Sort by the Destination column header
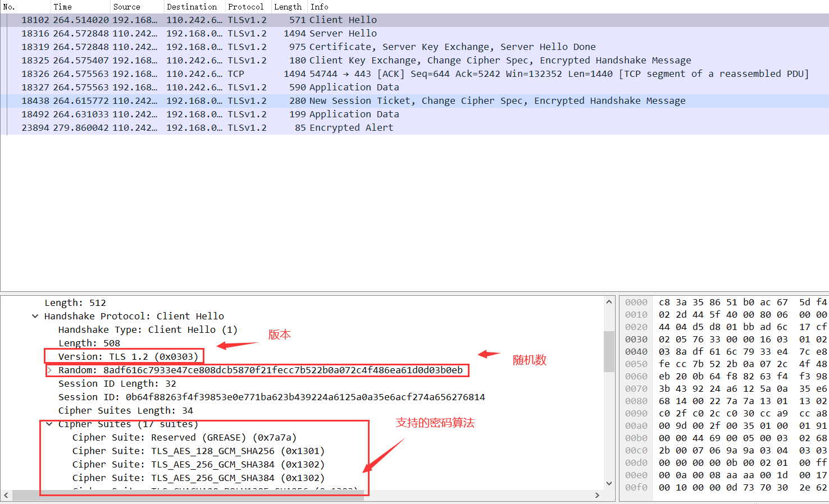 point(194,7)
